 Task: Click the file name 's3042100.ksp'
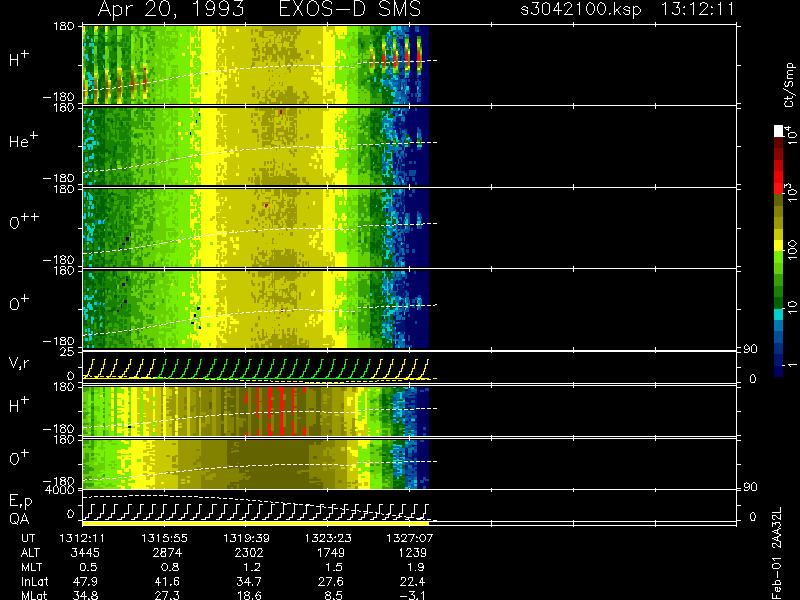point(581,10)
